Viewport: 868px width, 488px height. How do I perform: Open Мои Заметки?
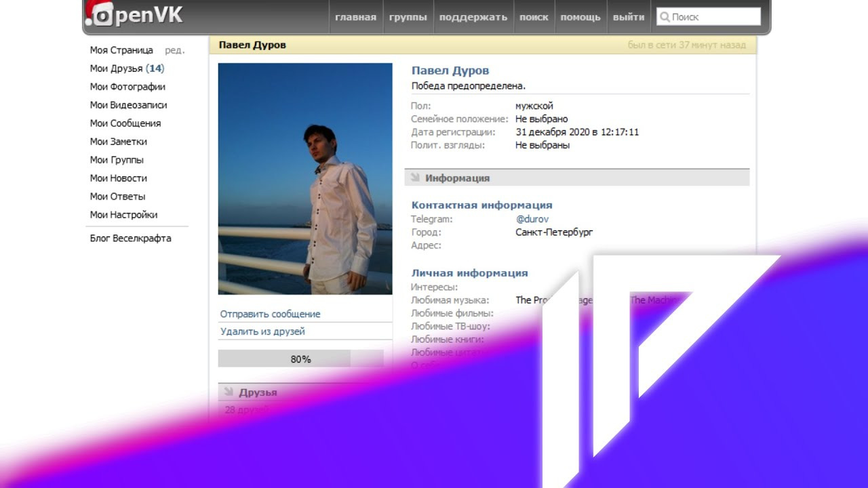point(119,142)
